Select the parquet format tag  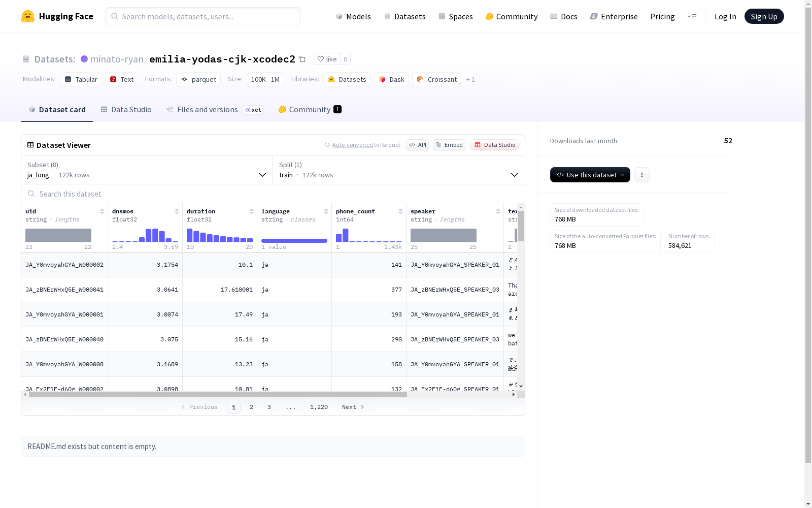coord(198,79)
